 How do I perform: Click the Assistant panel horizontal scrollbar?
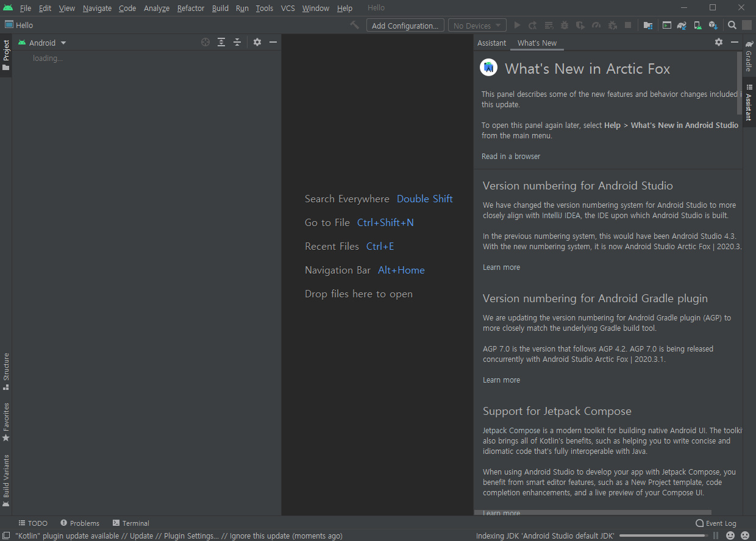coord(593,513)
